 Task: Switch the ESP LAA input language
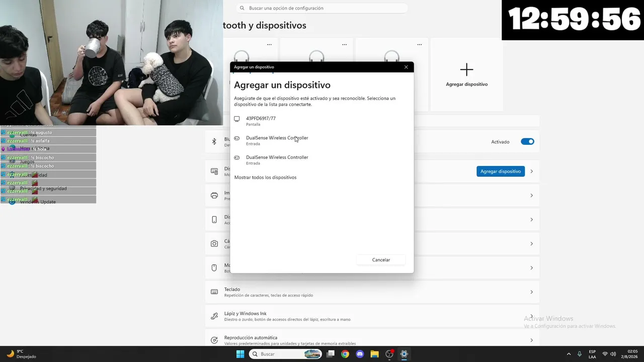click(x=592, y=354)
